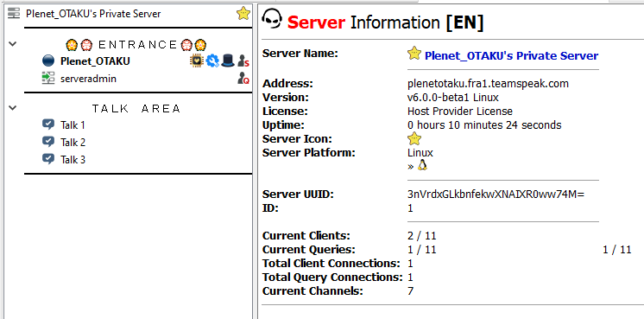
Task: Select the TALK AREA spacer channel
Action: point(136,109)
